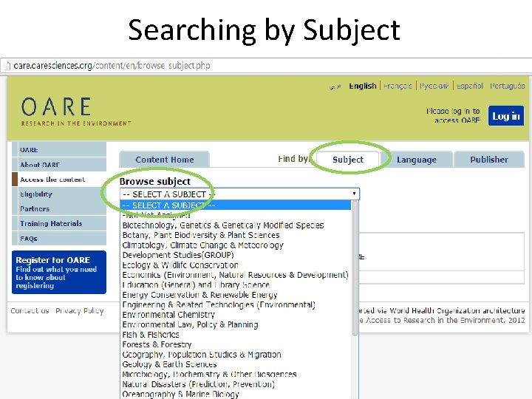
Task: Switch site language to English
Action: tap(363, 86)
